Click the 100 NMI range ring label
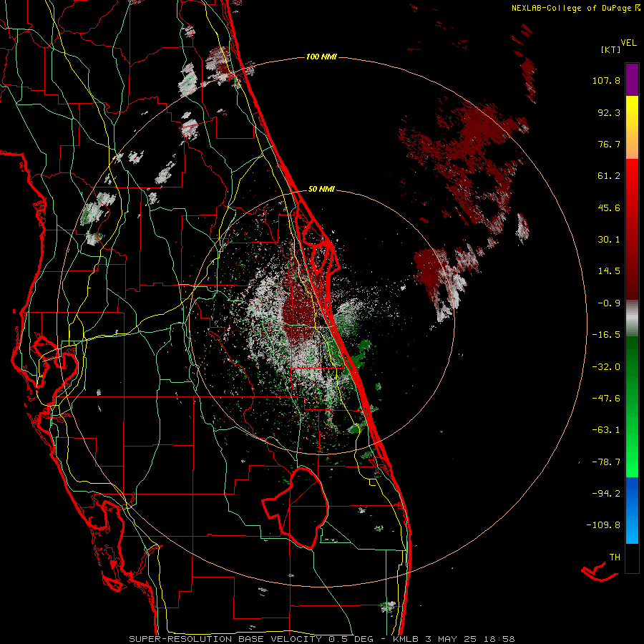The width and height of the screenshot is (644, 644). (x=321, y=57)
